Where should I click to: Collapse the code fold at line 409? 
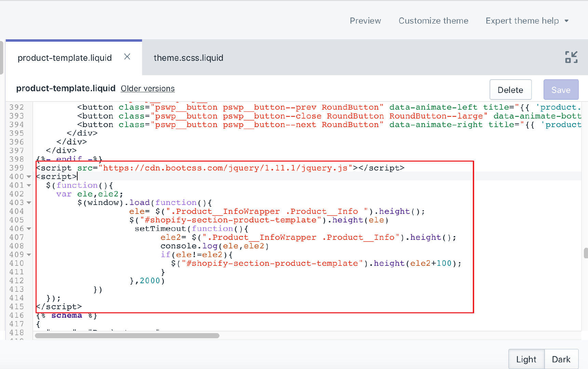click(29, 255)
